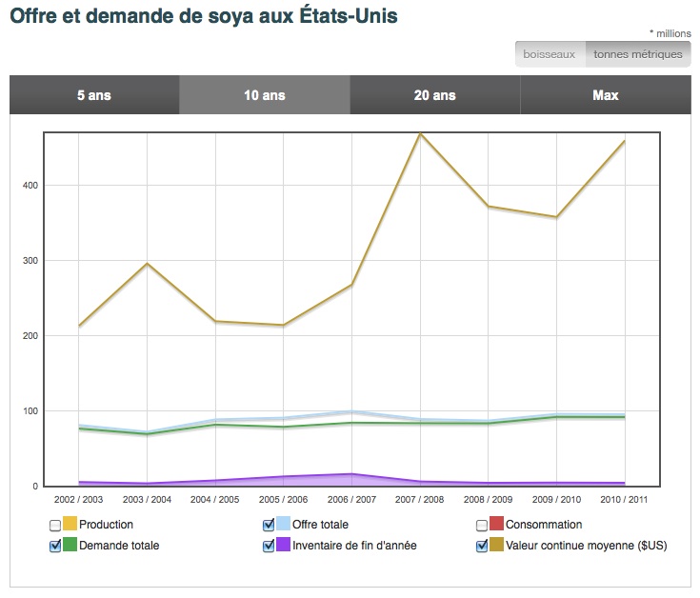The height and width of the screenshot is (598, 700).
Task: Switch units to boisseaux
Action: [550, 54]
